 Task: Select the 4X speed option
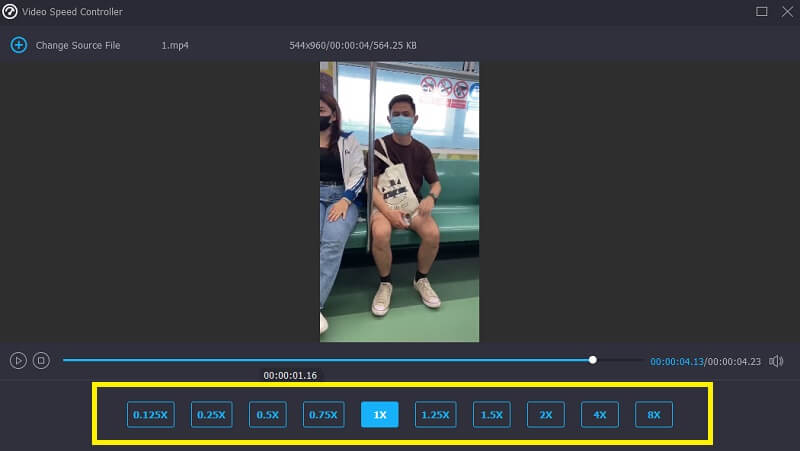point(600,414)
